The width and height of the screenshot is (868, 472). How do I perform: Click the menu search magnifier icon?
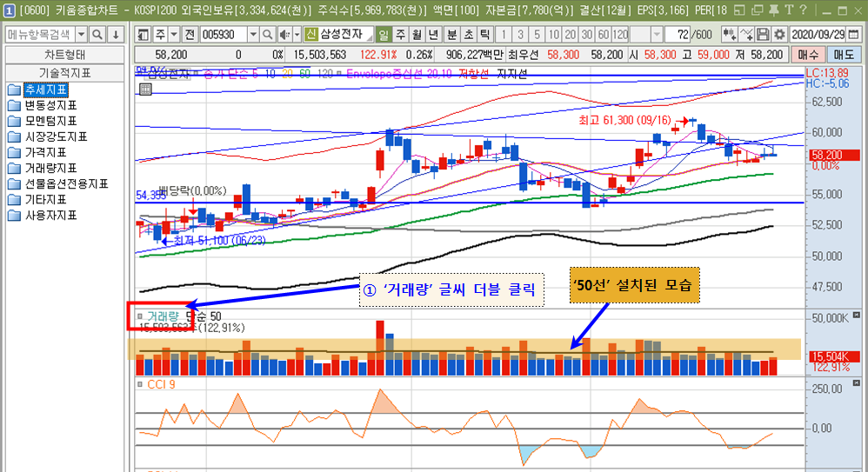coord(97,35)
